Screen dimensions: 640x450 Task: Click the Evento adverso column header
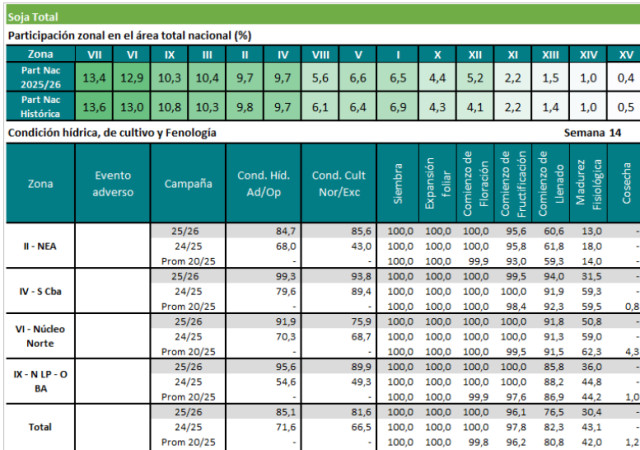[112, 183]
